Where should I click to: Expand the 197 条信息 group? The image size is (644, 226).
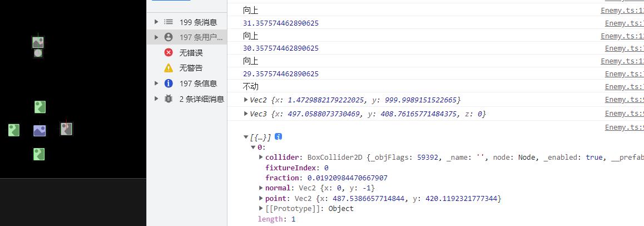156,83
